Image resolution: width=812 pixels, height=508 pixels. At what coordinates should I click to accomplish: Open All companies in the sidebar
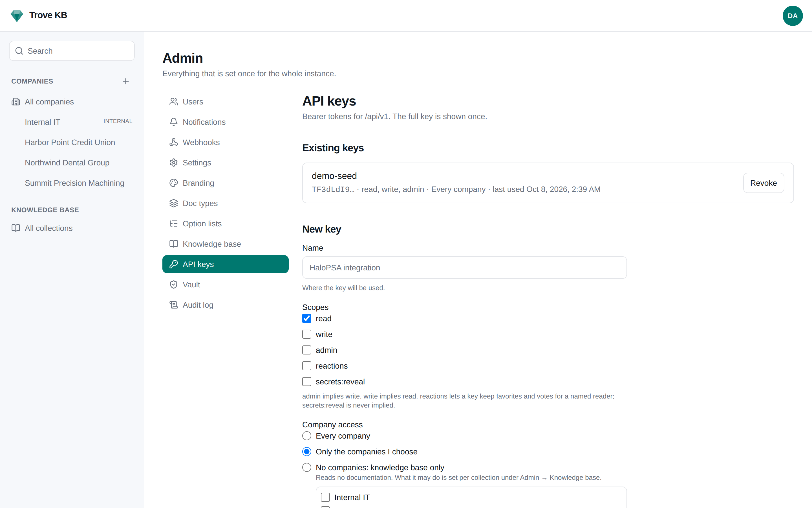72,102
